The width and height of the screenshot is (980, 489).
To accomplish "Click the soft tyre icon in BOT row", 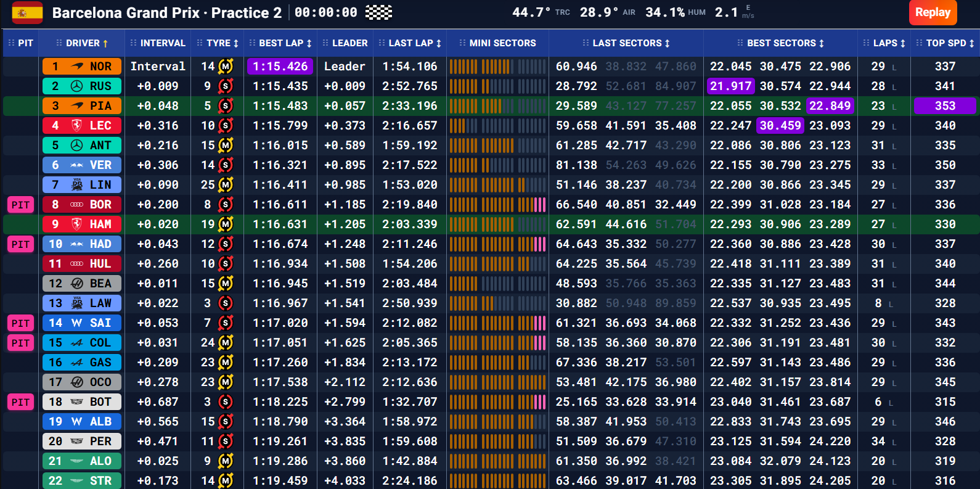I will [x=226, y=401].
